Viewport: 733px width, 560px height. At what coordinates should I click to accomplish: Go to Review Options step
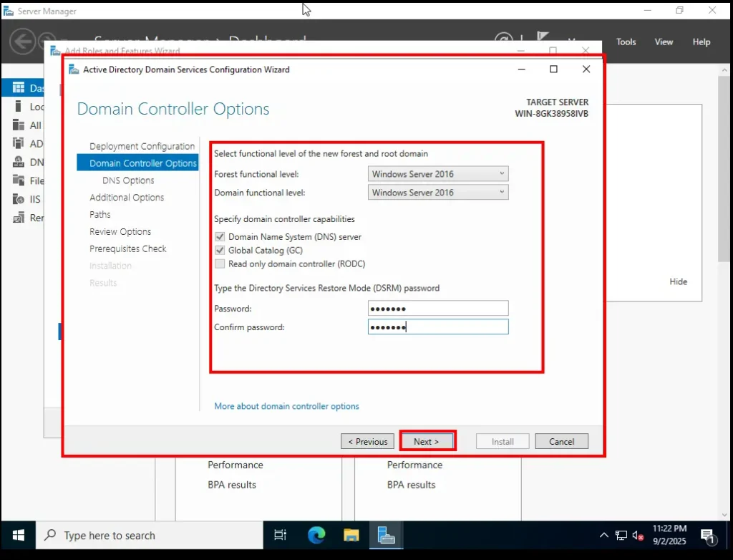click(120, 231)
